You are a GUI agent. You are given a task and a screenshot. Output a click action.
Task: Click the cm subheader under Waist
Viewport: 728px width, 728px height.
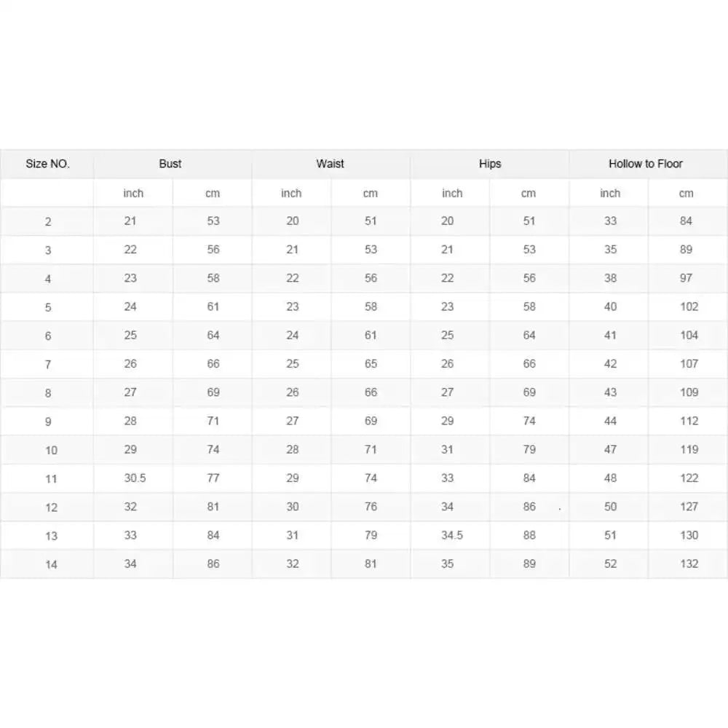[371, 193]
